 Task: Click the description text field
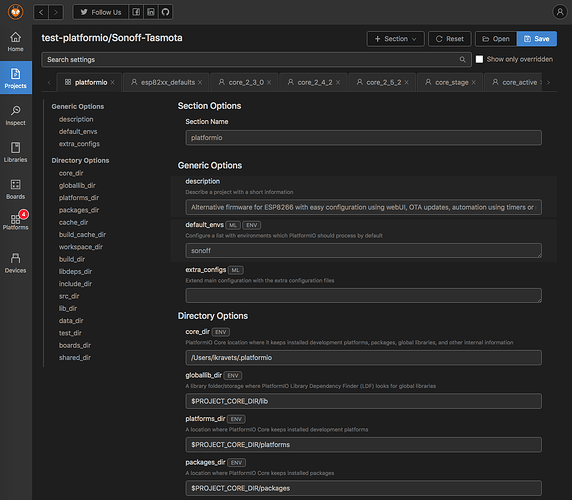click(x=363, y=207)
